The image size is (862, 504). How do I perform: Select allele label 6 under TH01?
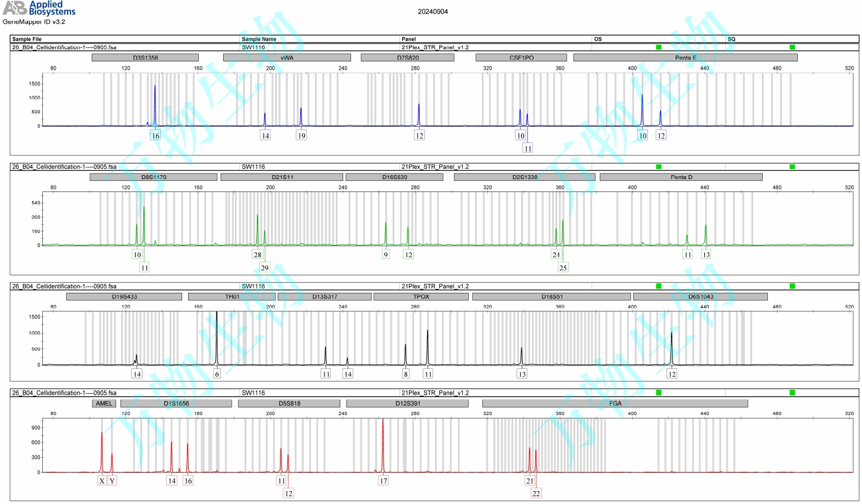217,374
